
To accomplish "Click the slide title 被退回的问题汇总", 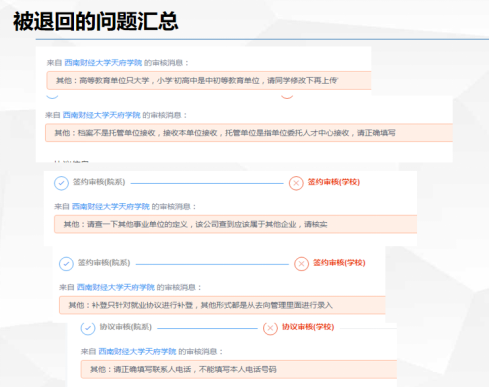I will click(96, 21).
